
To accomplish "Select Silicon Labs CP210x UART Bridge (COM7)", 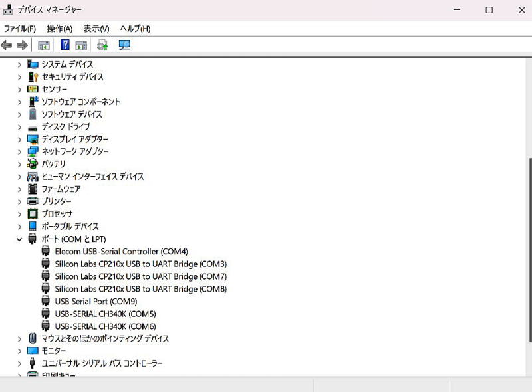I will click(x=140, y=276).
